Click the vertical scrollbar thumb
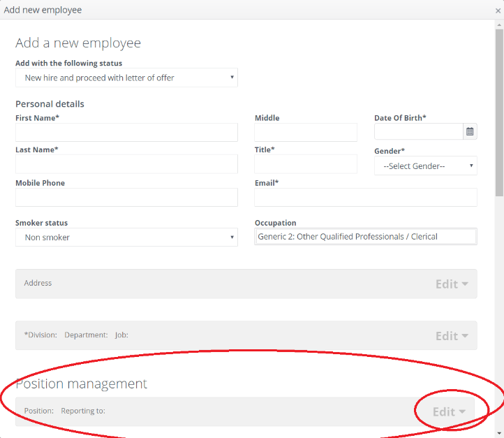The height and width of the screenshot is (438, 504). tap(499, 112)
